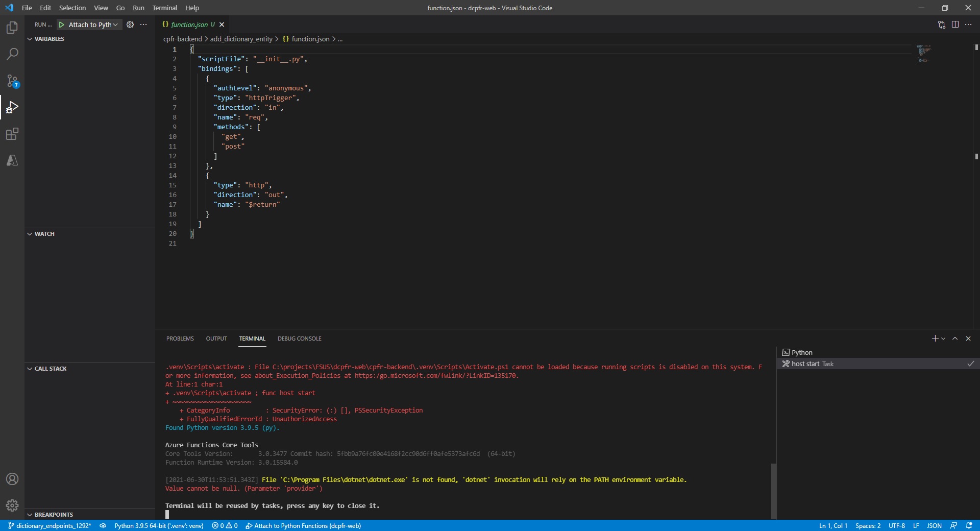980x531 pixels.
Task: Open changes compare icon in editor toolbar
Action: click(942, 25)
